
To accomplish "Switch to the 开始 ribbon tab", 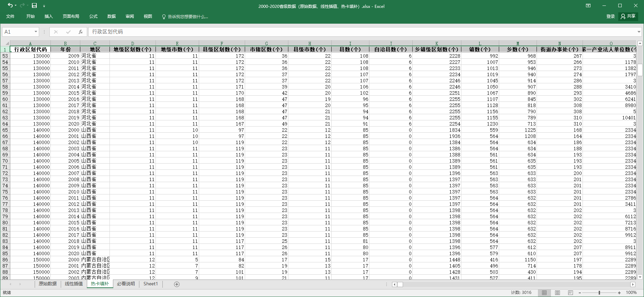I will coord(31,16).
